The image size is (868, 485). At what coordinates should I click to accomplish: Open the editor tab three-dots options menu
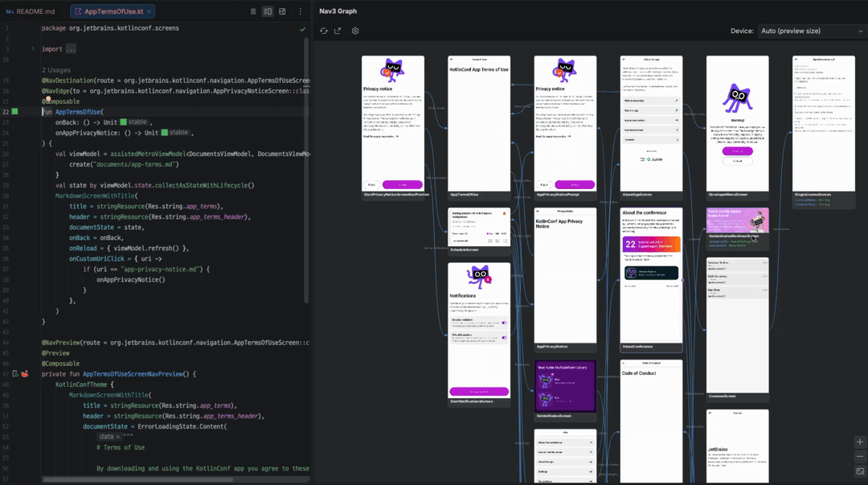click(301, 11)
